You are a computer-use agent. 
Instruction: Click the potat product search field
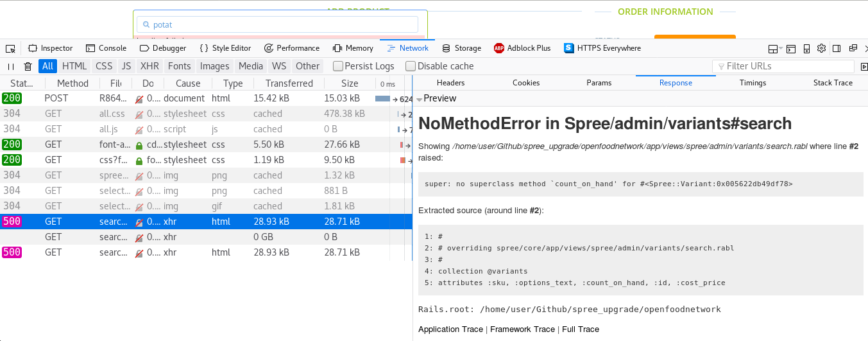pyautogui.click(x=277, y=25)
